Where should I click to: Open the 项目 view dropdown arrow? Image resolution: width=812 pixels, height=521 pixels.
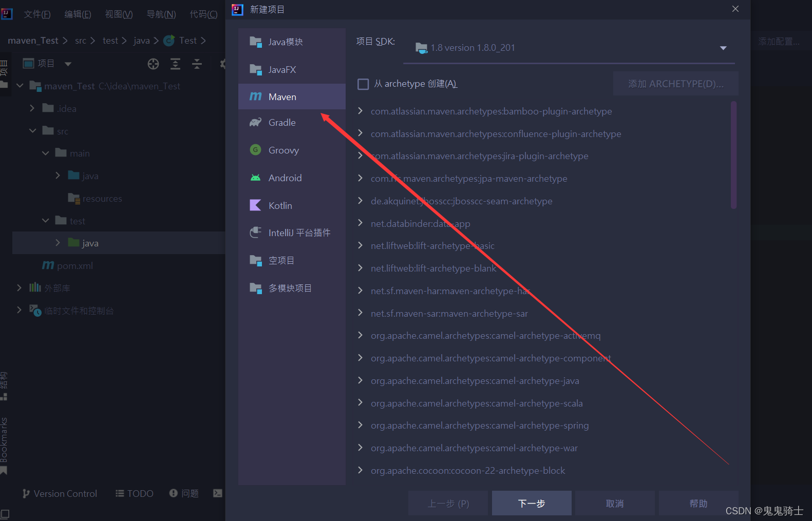[x=68, y=64]
